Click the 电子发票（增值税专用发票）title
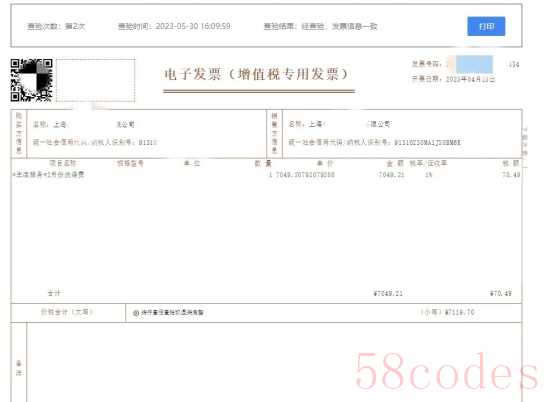The width and height of the screenshot is (554, 402). tap(256, 74)
